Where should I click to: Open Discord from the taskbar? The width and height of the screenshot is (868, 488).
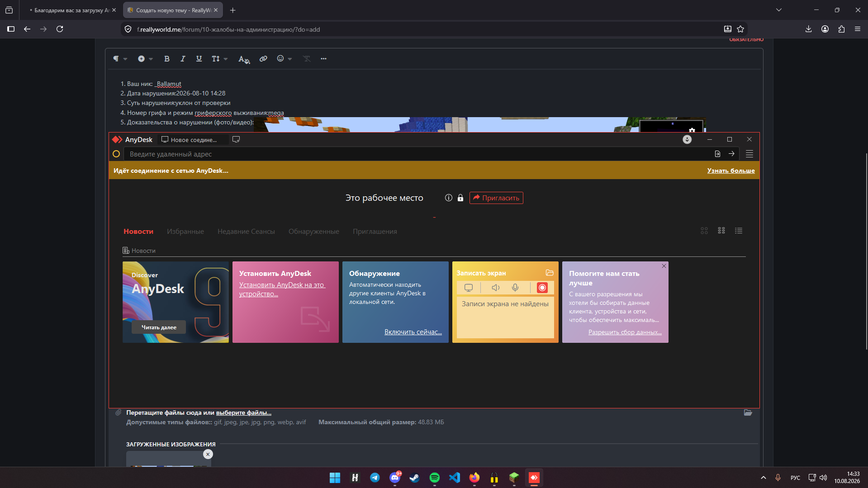coord(395,478)
